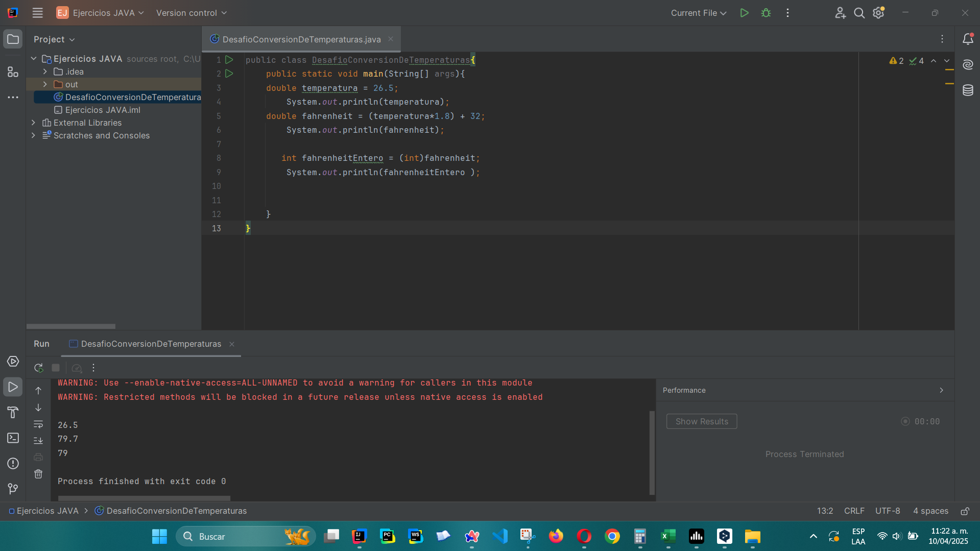980x551 pixels.
Task: Open UTF-8 encoding selector
Action: point(888,511)
